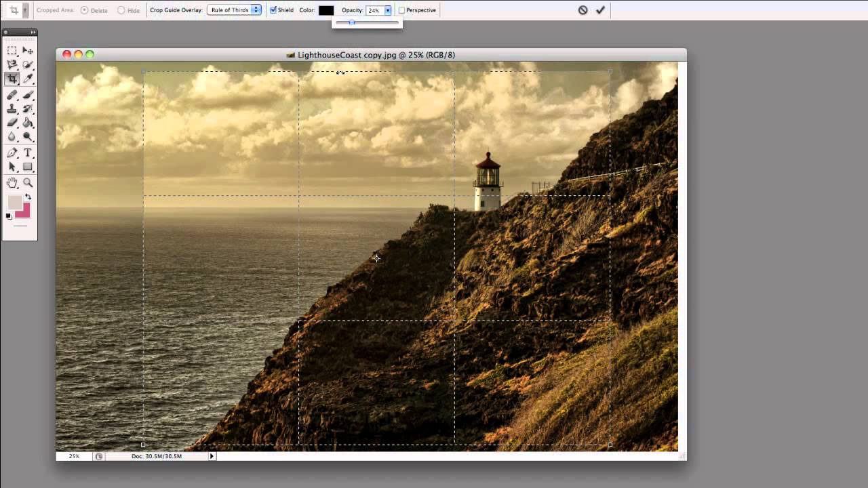Close the LighthouseCoast document with the red button
The height and width of the screenshot is (488, 868).
click(66, 54)
